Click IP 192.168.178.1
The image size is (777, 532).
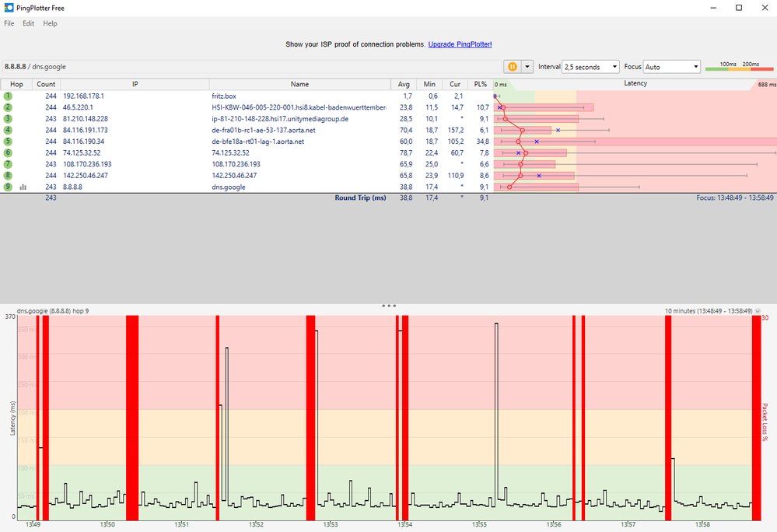click(83, 96)
